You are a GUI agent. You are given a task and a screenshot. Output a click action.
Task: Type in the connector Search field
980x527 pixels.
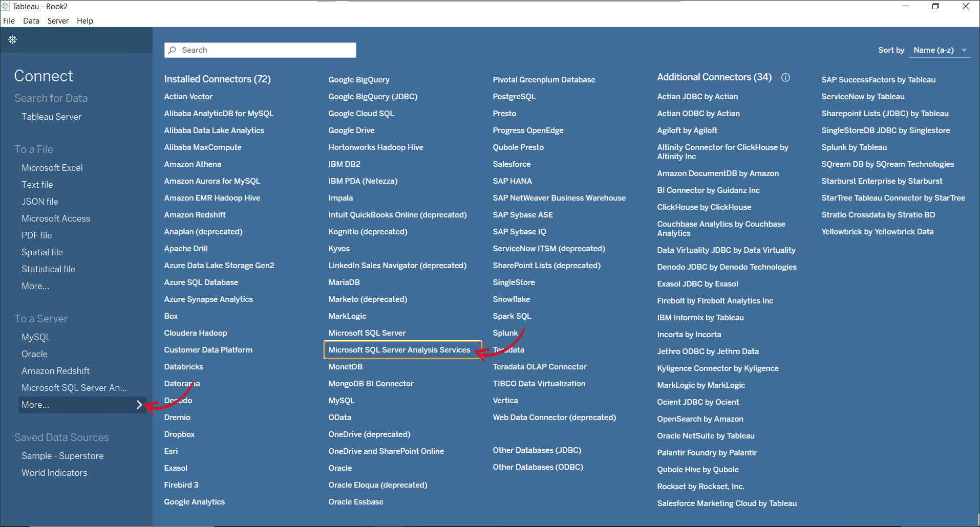pyautogui.click(x=266, y=50)
